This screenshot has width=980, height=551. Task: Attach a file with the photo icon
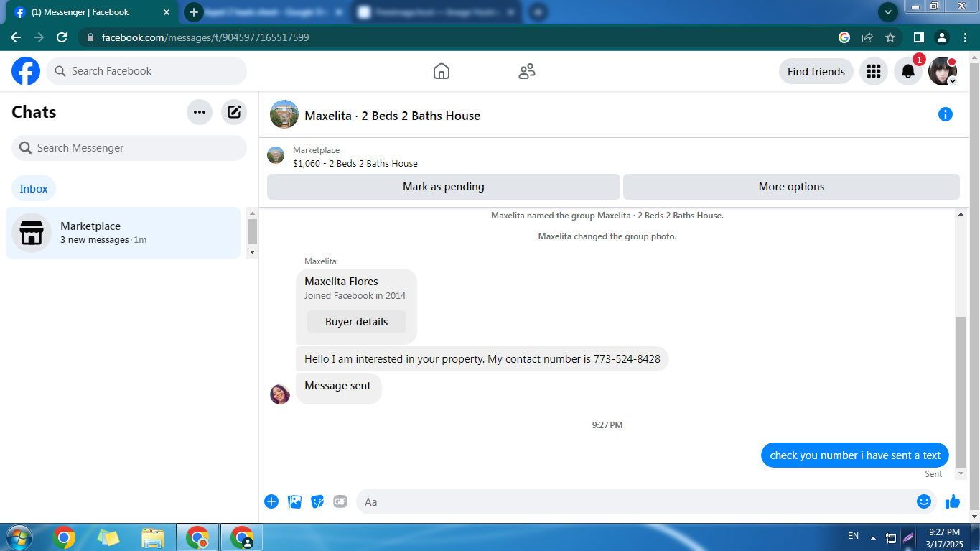(294, 501)
